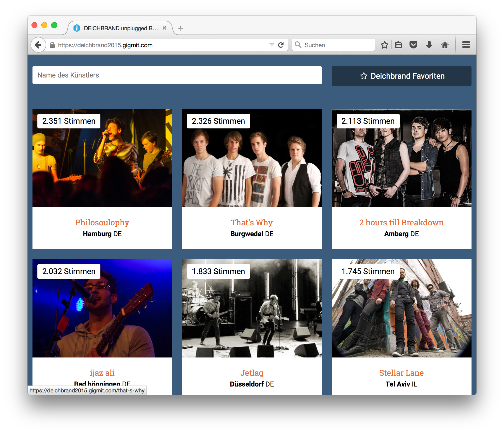The width and height of the screenshot is (504, 434).
Task: Click the Düsseldorf DE location text
Action: [252, 384]
